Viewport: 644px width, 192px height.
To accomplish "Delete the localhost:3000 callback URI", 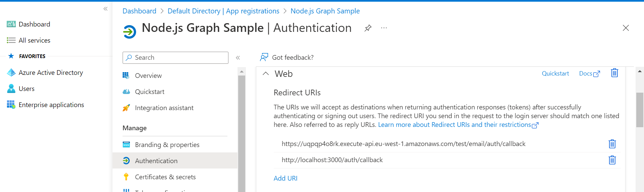I will (612, 160).
